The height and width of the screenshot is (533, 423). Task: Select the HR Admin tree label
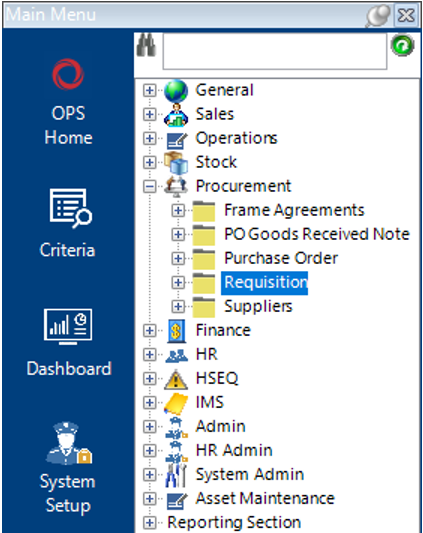[x=234, y=450]
